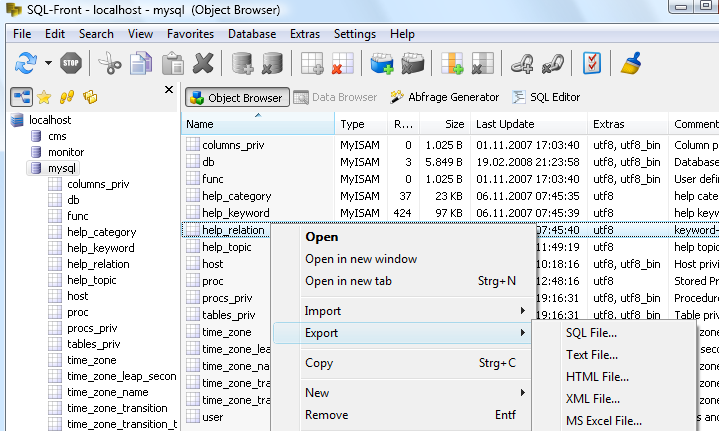This screenshot has height=431, width=719.
Task: Click the Create View folder icon with plus
Action: (382, 63)
